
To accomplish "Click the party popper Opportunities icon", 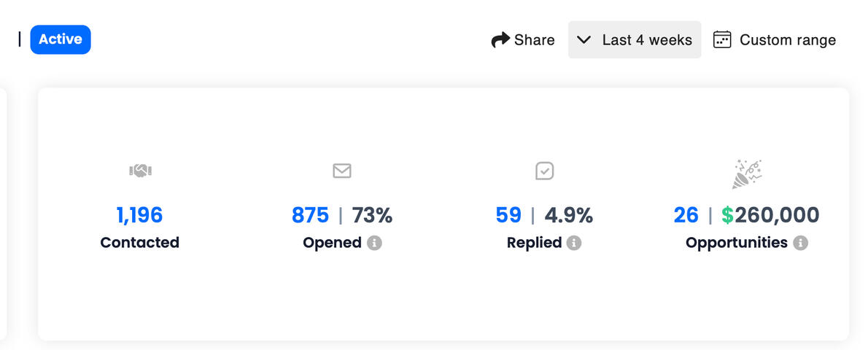I will pyautogui.click(x=747, y=174).
